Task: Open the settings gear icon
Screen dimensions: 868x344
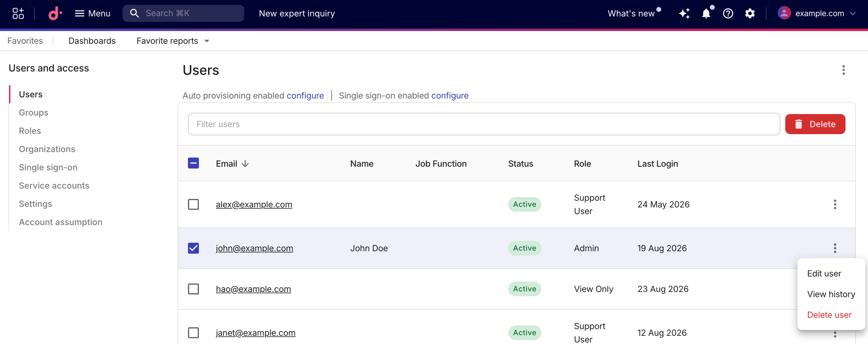Action: click(x=750, y=13)
